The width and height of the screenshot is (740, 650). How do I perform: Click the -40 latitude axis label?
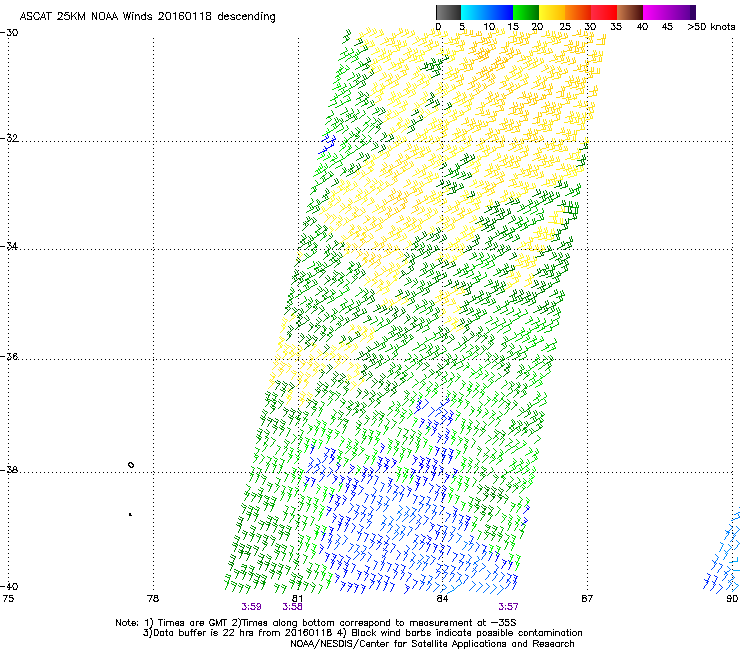[9, 586]
